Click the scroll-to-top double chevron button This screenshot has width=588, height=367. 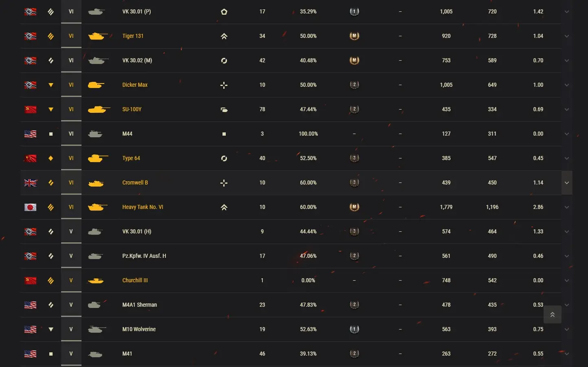click(552, 314)
